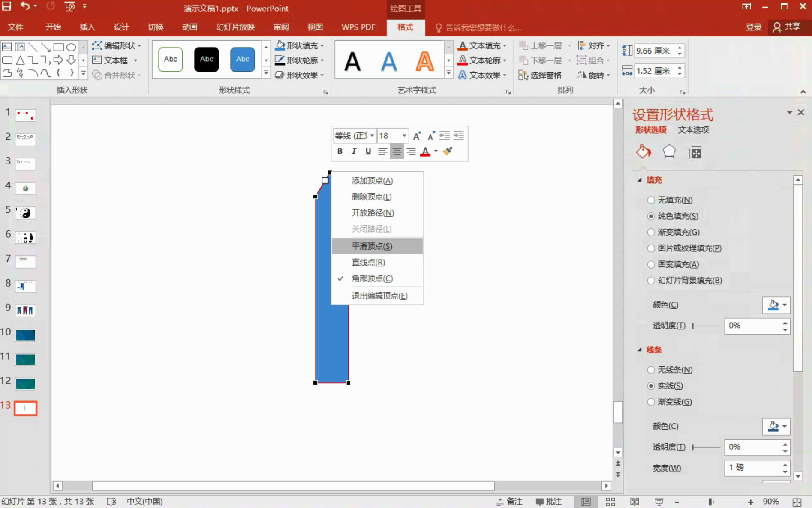Choose Exit Edit Points entry

[x=377, y=296]
